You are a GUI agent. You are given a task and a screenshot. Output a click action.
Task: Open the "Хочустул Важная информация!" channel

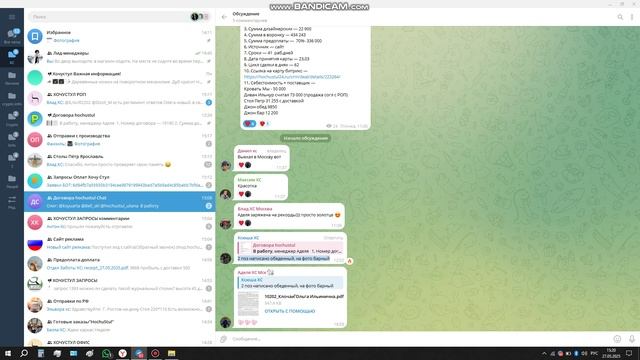click(120, 78)
